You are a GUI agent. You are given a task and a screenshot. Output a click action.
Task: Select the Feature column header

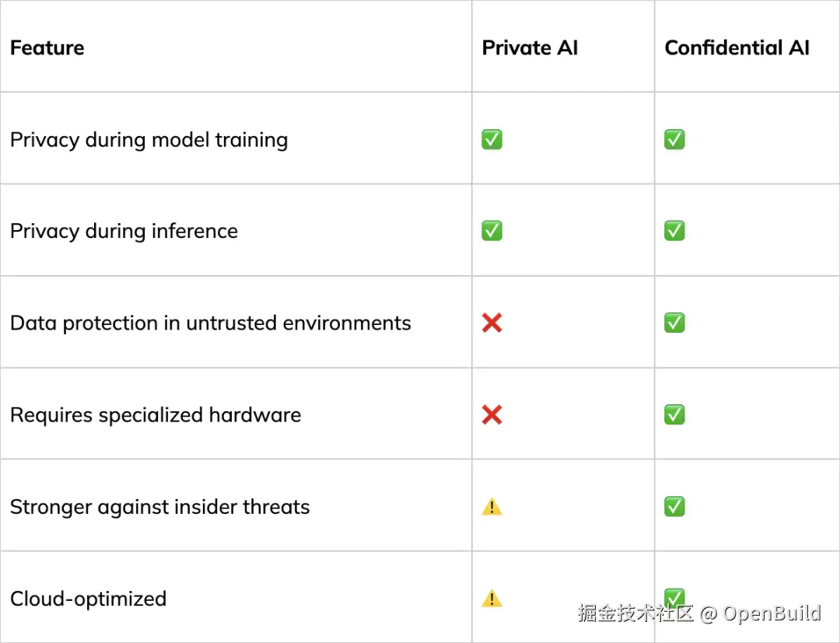[47, 48]
